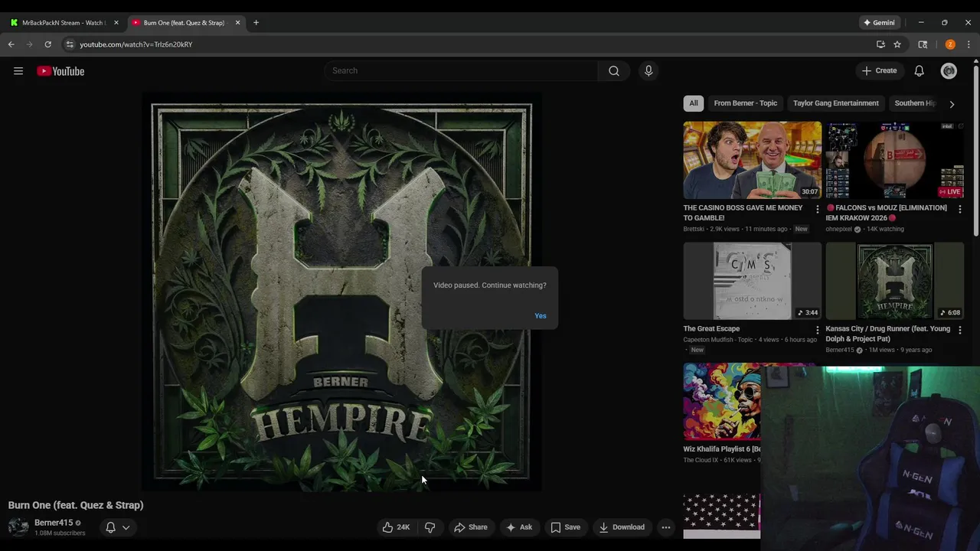
Task: Download the Burn One video
Action: click(621, 527)
